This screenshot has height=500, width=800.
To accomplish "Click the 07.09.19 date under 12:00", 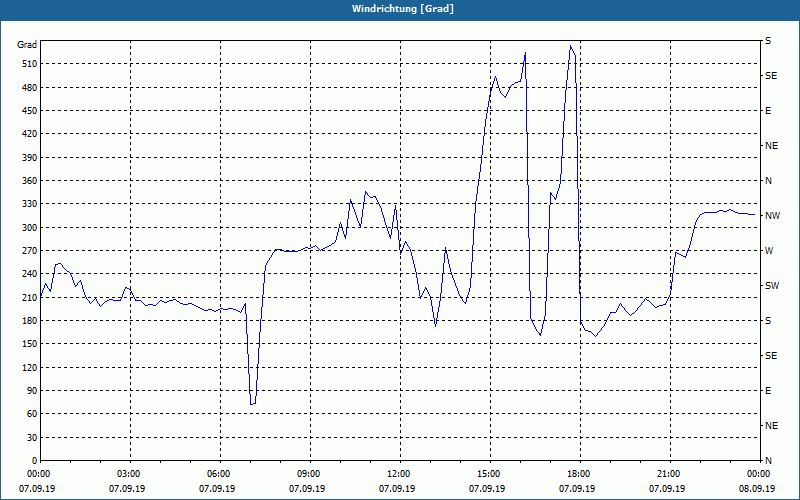I will pyautogui.click(x=397, y=489).
